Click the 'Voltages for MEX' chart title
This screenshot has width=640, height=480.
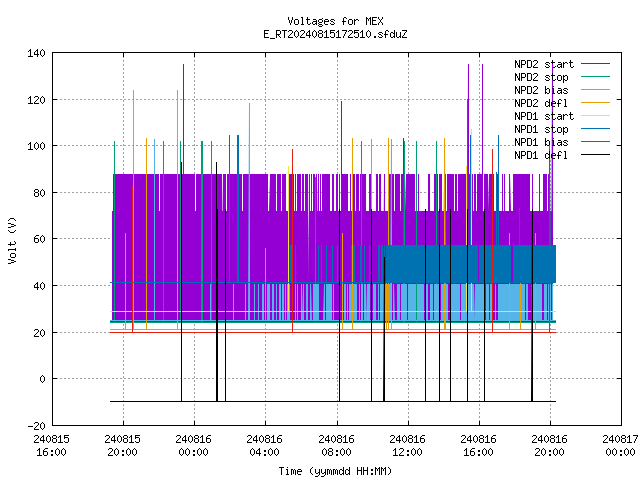[x=335, y=21]
